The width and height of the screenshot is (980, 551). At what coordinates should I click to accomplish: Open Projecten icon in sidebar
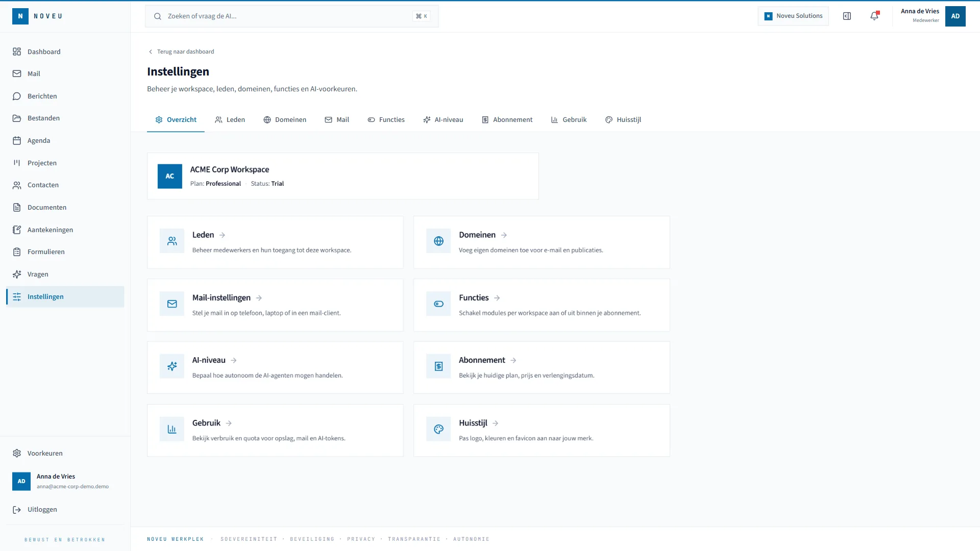(17, 163)
